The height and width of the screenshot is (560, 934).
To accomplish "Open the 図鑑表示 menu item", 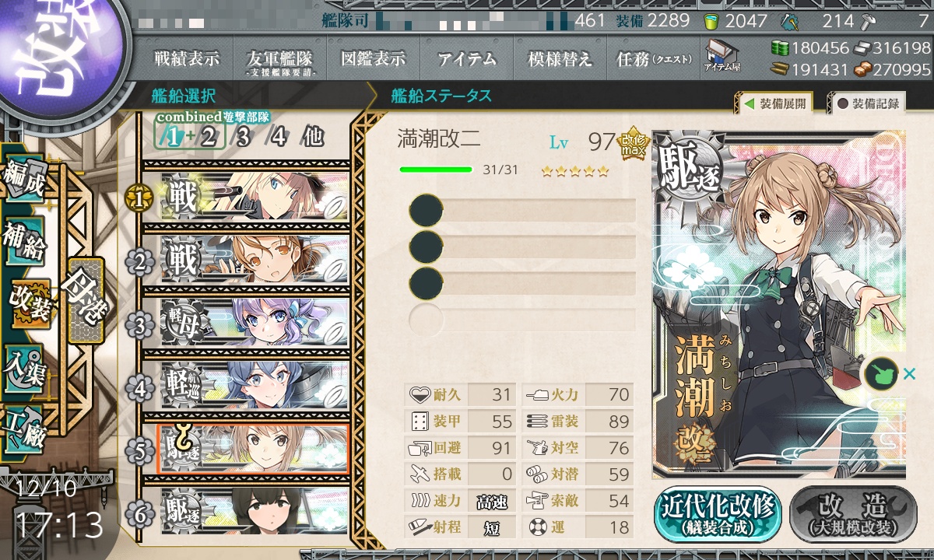I will click(x=374, y=58).
